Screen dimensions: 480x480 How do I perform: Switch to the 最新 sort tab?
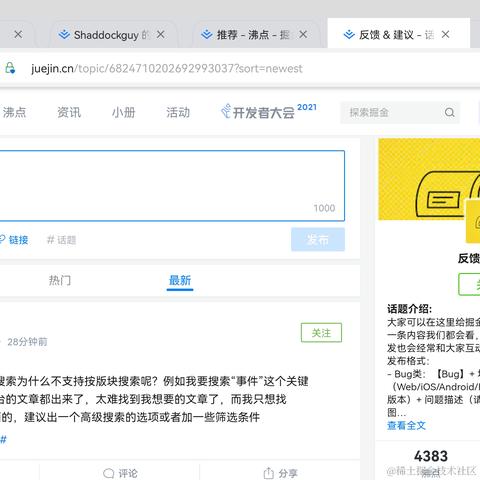pos(180,280)
